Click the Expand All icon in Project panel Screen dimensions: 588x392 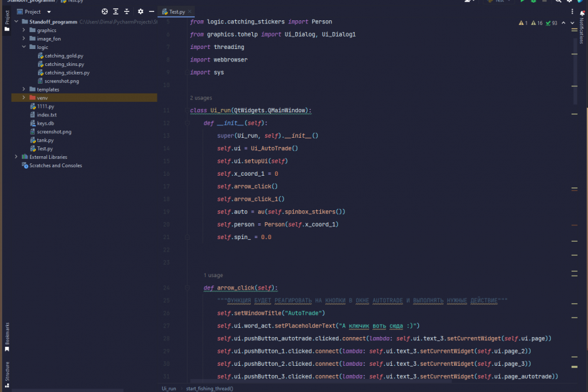(x=116, y=12)
